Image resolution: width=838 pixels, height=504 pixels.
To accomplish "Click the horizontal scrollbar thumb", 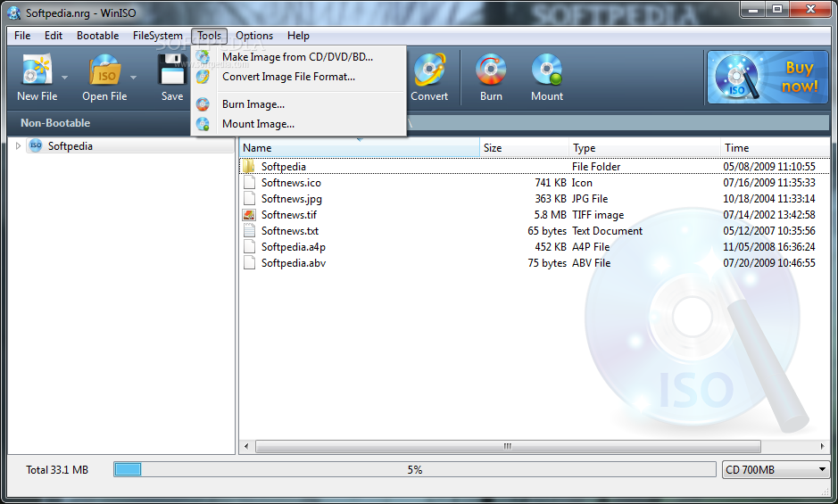I will [x=508, y=446].
